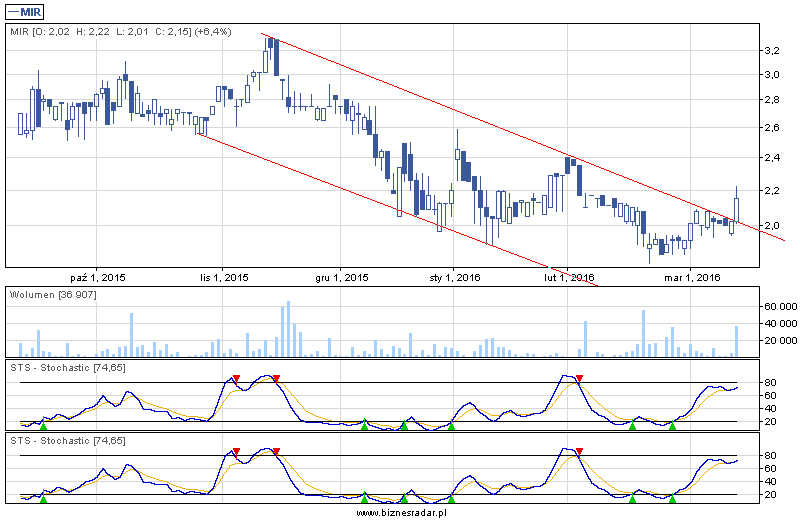This screenshot has height=520, width=800.
Task: Select the rightmost green triangle in lower Stochastic panel
Action: click(x=672, y=498)
